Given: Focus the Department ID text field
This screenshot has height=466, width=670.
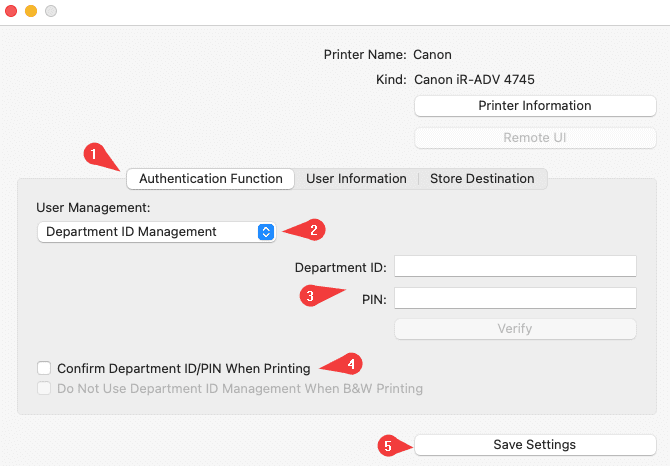Looking at the screenshot, I should (x=515, y=265).
